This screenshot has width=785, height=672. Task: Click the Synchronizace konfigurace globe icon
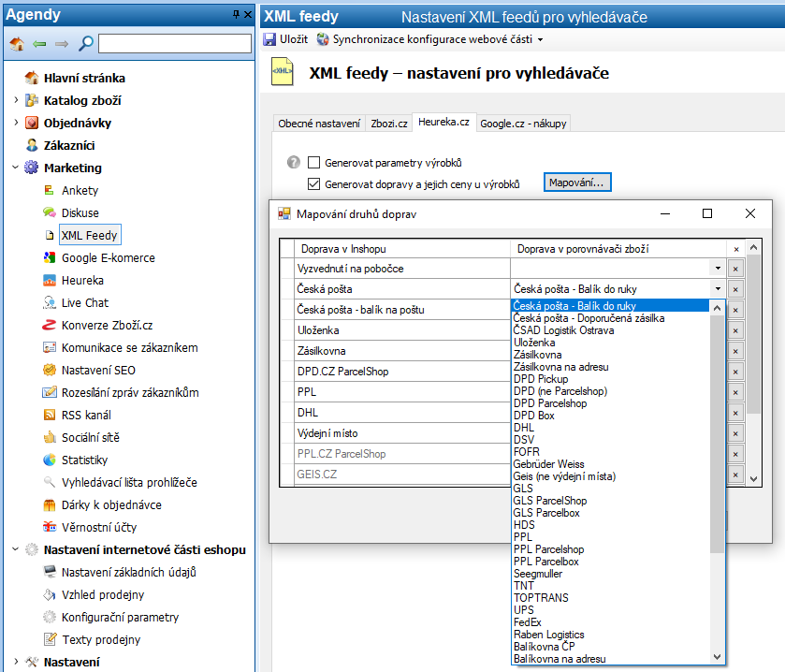tap(323, 39)
